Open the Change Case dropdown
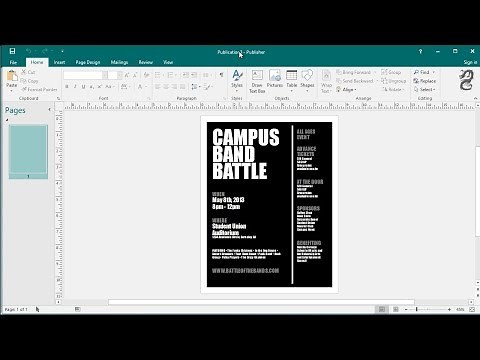Viewport: 480px width, 360px height. click(x=110, y=87)
